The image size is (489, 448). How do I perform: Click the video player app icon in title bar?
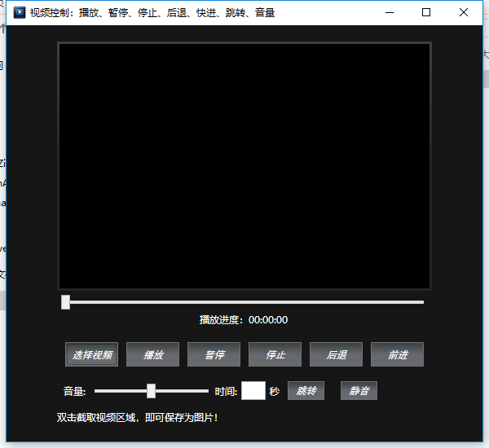click(x=20, y=12)
